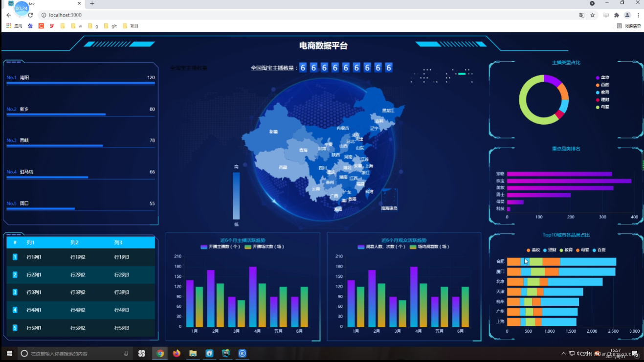Toggle 美妆 legend in donut chart
The height and width of the screenshot is (362, 644).
[x=602, y=78]
